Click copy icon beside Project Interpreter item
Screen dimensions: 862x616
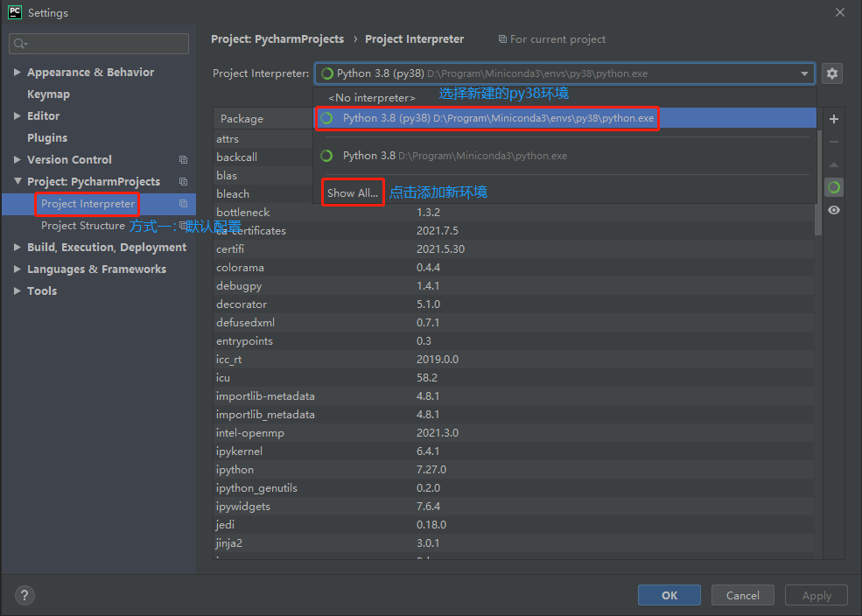183,204
